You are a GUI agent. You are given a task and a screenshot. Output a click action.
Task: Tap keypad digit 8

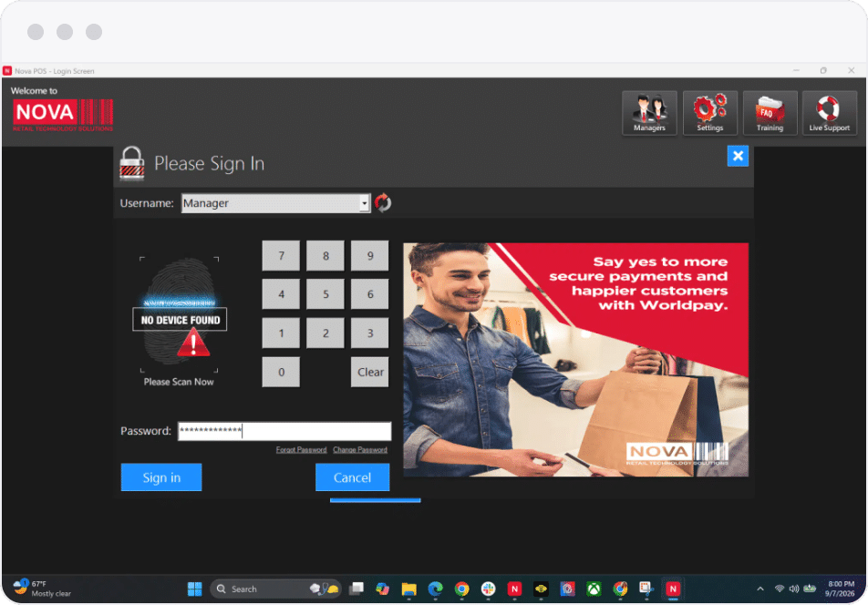click(325, 255)
